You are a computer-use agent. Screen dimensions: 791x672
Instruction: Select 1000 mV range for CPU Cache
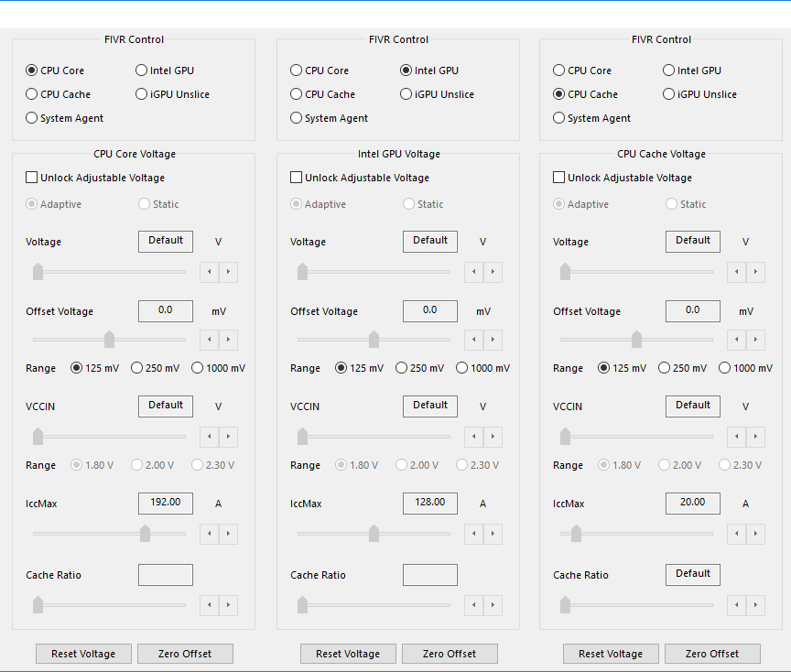[725, 368]
